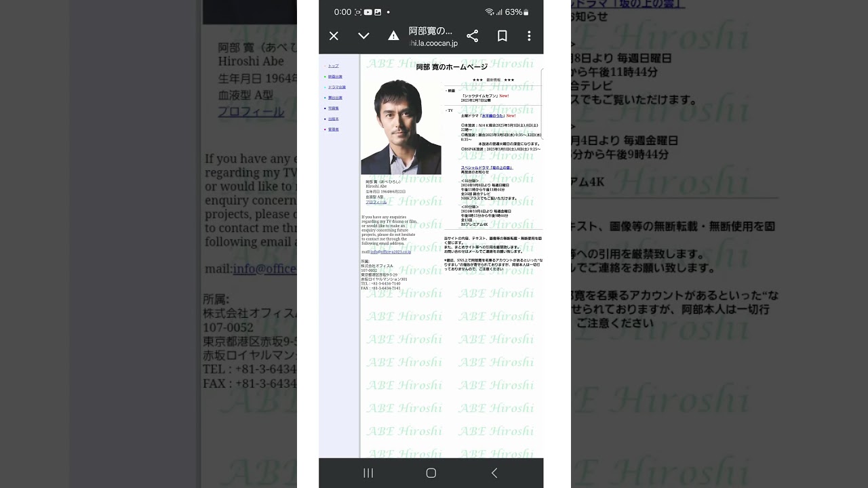Open the スペシャルドラマ「坂の上の雲」 link
The width and height of the screenshot is (868, 488).
pyautogui.click(x=487, y=167)
